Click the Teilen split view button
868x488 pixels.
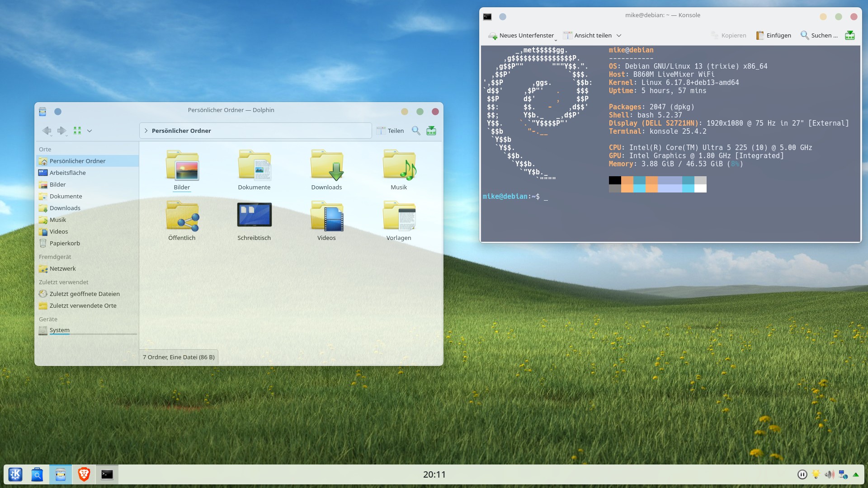click(390, 131)
